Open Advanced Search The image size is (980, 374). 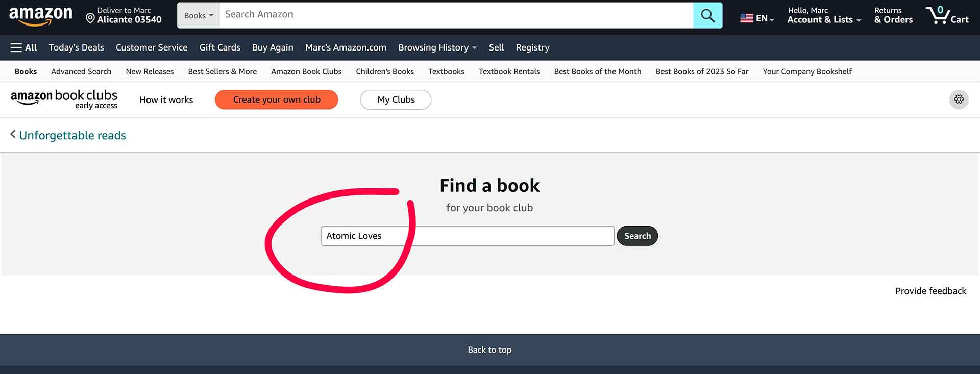click(x=81, y=71)
